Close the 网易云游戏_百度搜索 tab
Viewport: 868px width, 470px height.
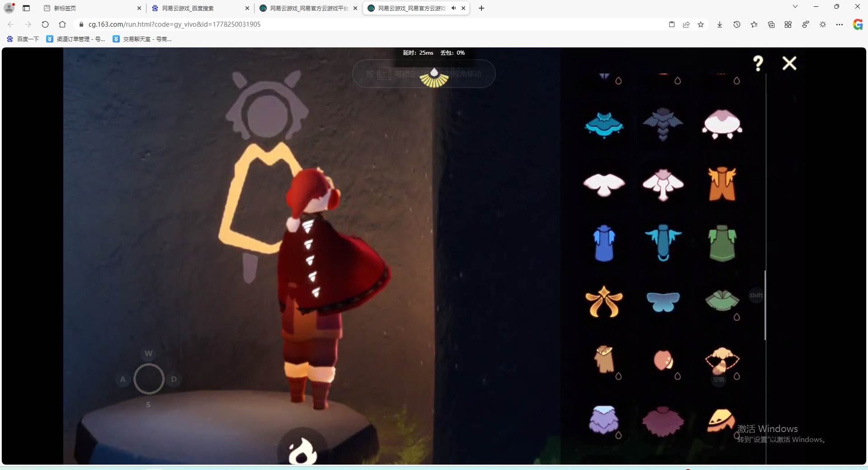click(x=247, y=8)
